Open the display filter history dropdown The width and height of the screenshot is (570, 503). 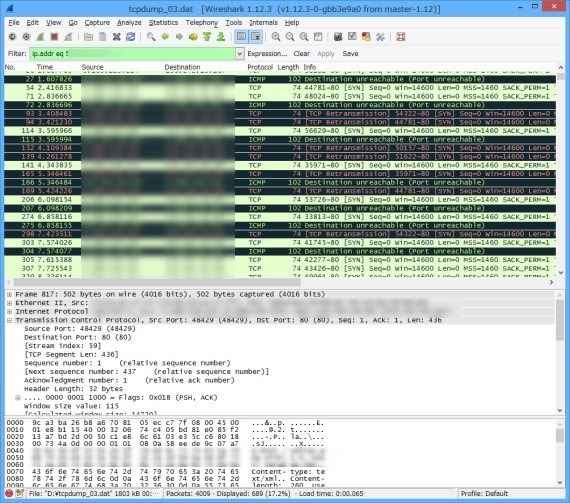pos(240,54)
